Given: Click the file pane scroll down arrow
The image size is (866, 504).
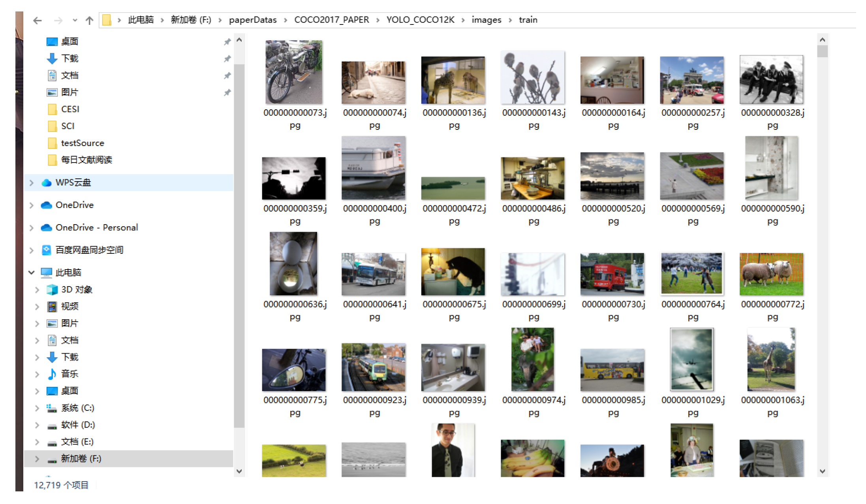Looking at the screenshot, I should pyautogui.click(x=823, y=471).
